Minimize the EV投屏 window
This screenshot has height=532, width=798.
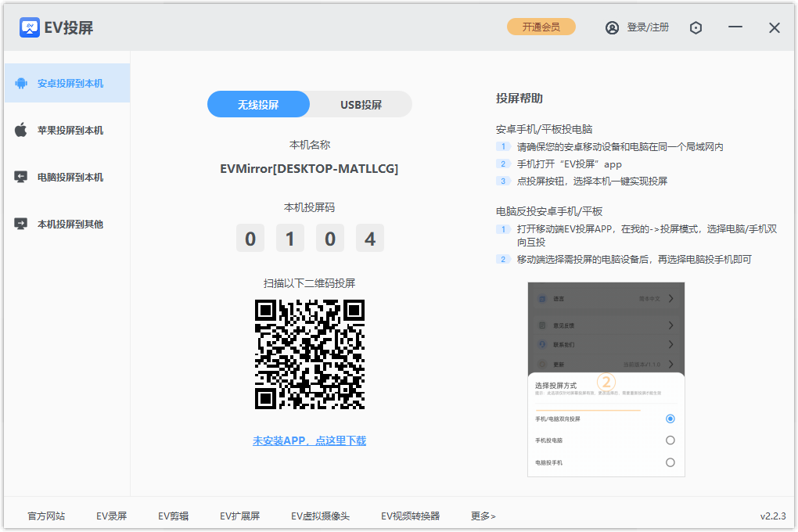pyautogui.click(x=735, y=27)
